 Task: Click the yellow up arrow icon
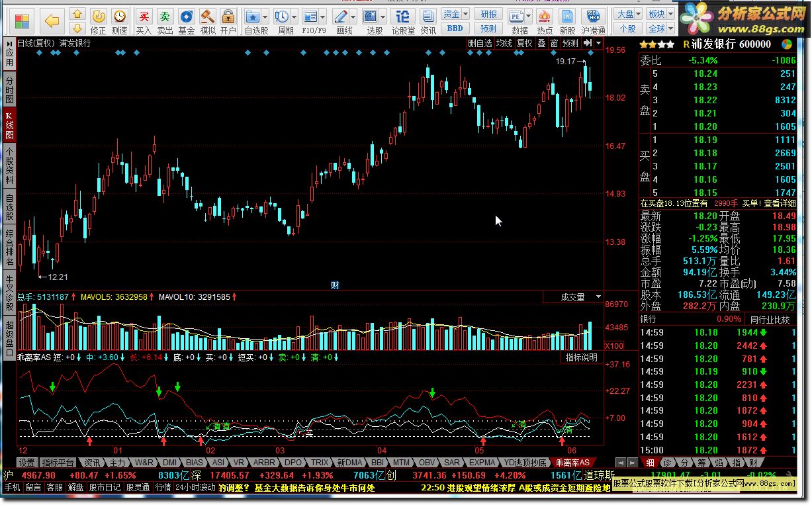[x=78, y=14]
